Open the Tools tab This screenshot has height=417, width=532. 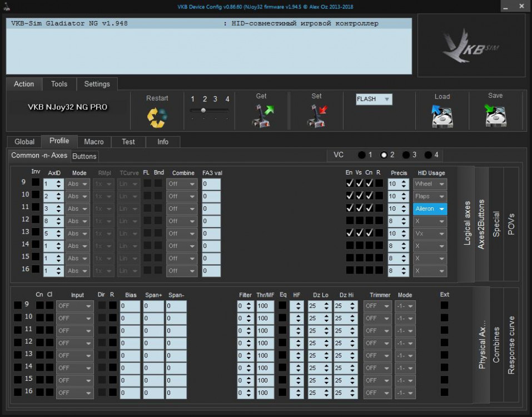pos(59,84)
